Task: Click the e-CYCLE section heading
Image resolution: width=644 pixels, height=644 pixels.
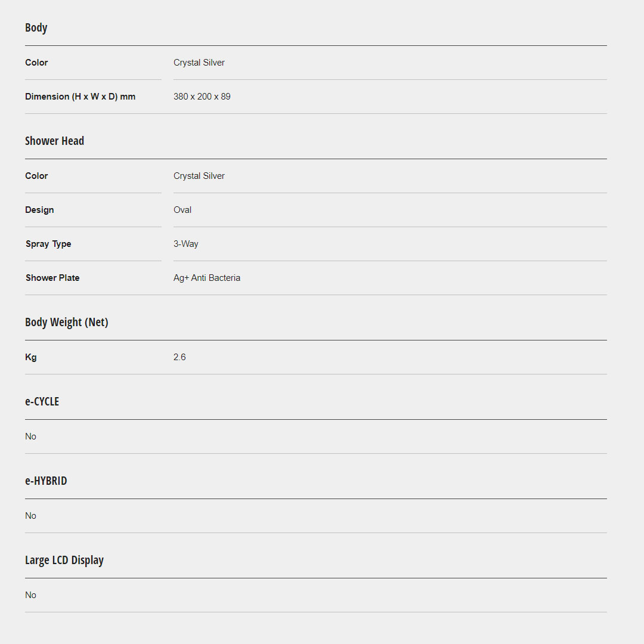Action: 42,402
